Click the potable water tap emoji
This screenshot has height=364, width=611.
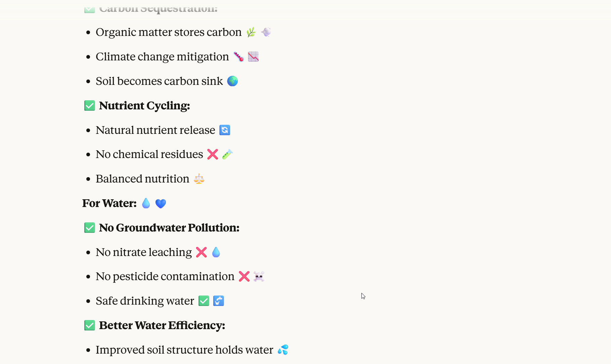click(x=218, y=301)
